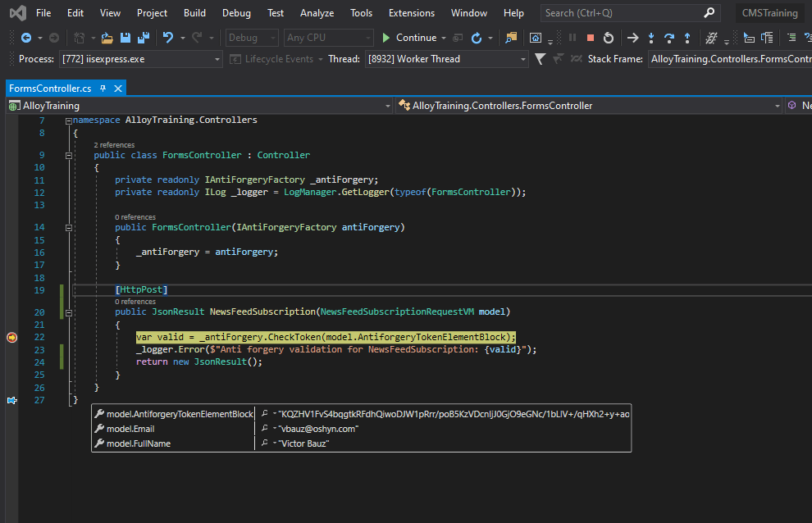
Task: Open the View menu
Action: pyautogui.click(x=110, y=13)
